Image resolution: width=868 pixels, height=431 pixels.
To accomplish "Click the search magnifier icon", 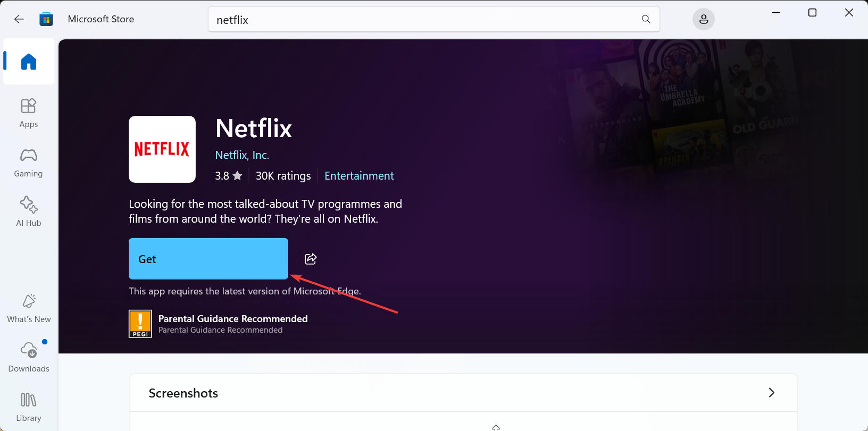I will click(646, 19).
